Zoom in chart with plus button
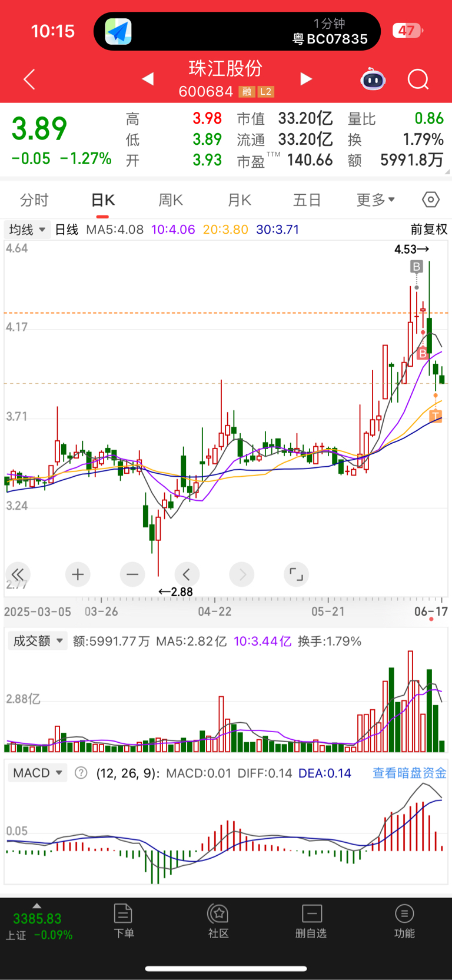The image size is (452, 980). coord(78,574)
